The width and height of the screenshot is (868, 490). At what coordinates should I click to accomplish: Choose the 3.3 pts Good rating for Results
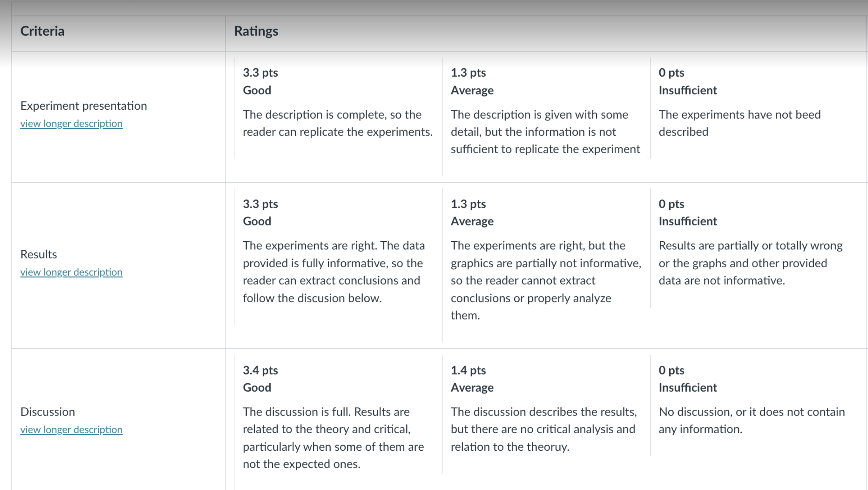point(338,256)
